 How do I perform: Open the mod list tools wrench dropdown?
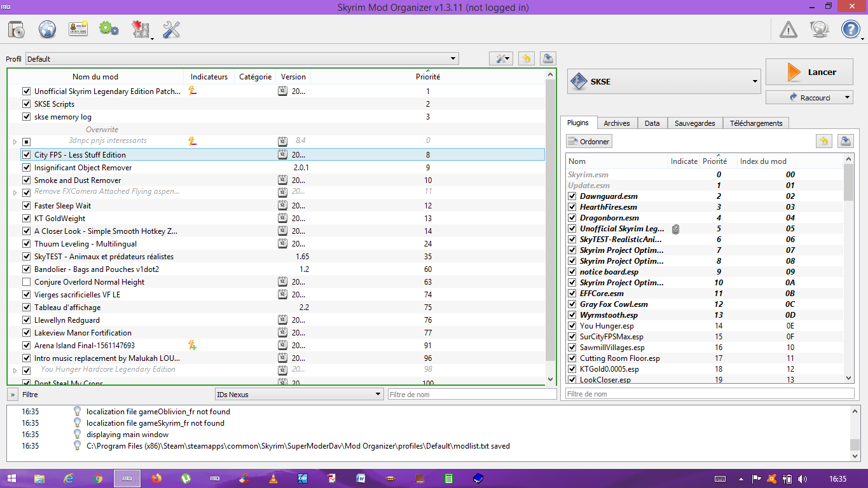[x=502, y=58]
